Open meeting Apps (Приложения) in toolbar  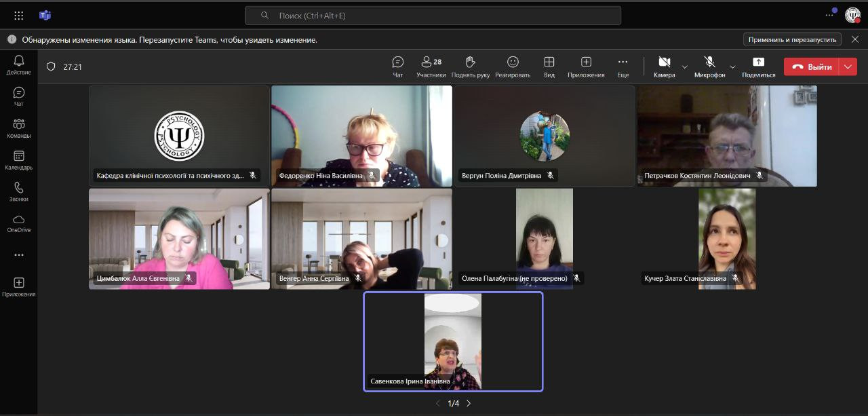[x=586, y=67]
